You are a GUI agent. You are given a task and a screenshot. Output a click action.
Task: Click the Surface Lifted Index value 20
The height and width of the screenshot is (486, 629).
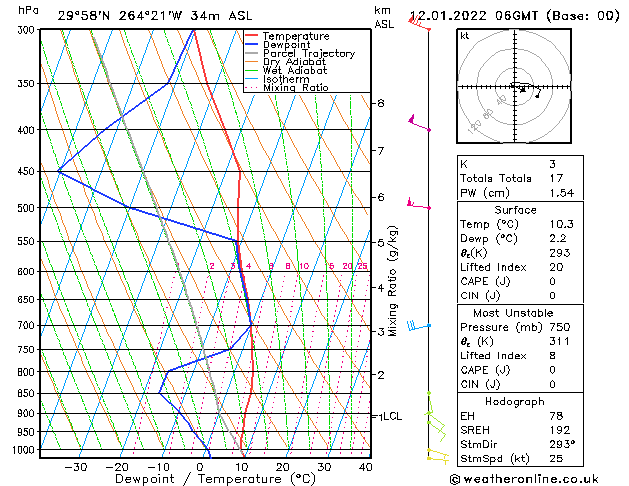[x=556, y=267]
